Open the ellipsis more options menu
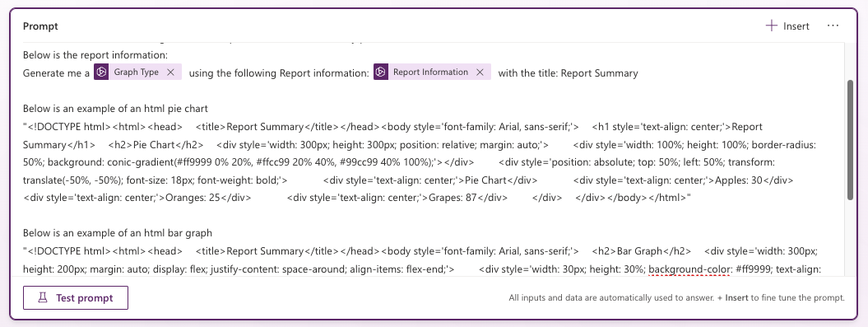Viewport: 868px width, 327px height. [x=833, y=26]
